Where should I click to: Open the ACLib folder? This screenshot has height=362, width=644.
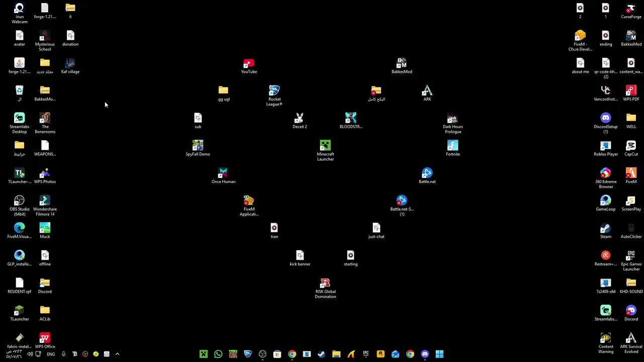pos(45,313)
